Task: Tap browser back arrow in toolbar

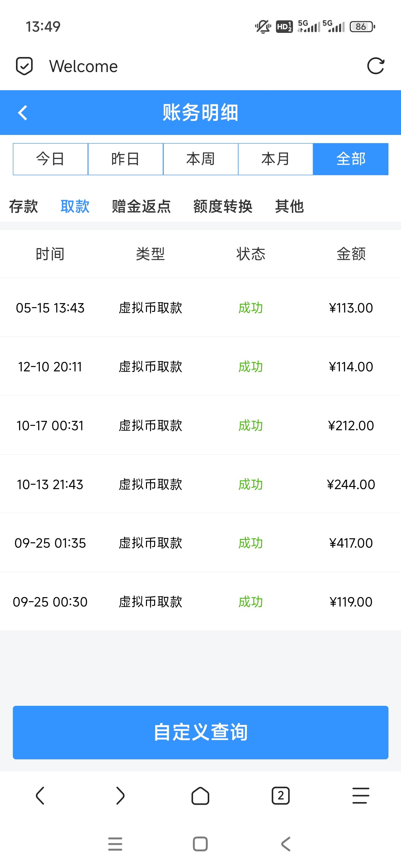Action: (40, 796)
